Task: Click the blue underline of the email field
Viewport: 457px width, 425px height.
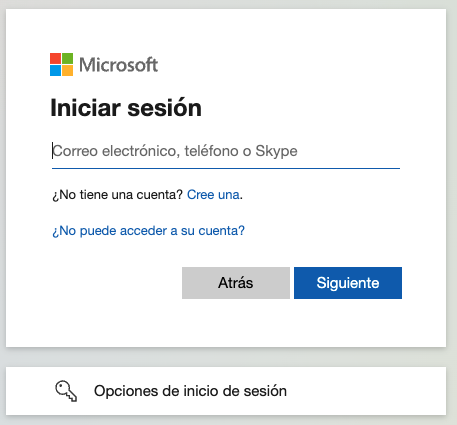Action: 226,168
